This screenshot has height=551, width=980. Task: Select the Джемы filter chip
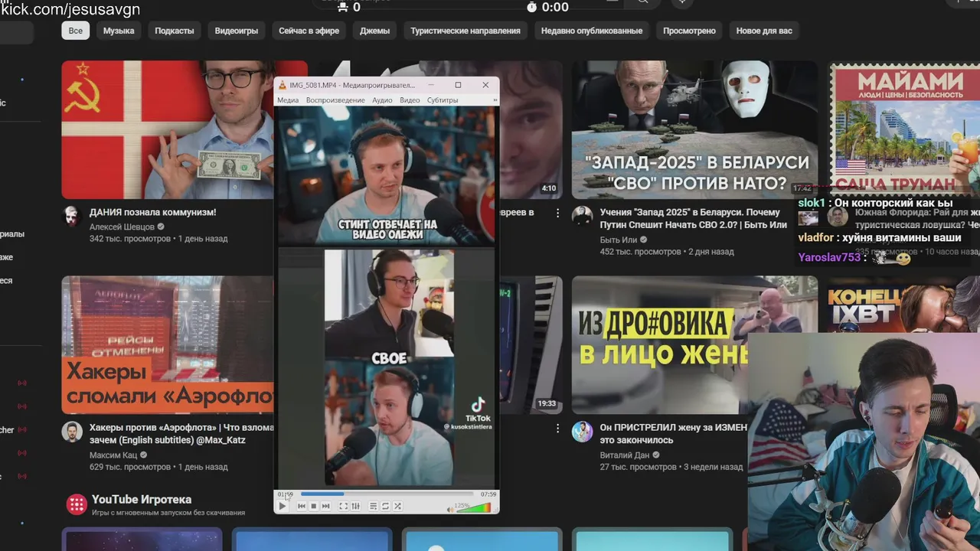375,31
